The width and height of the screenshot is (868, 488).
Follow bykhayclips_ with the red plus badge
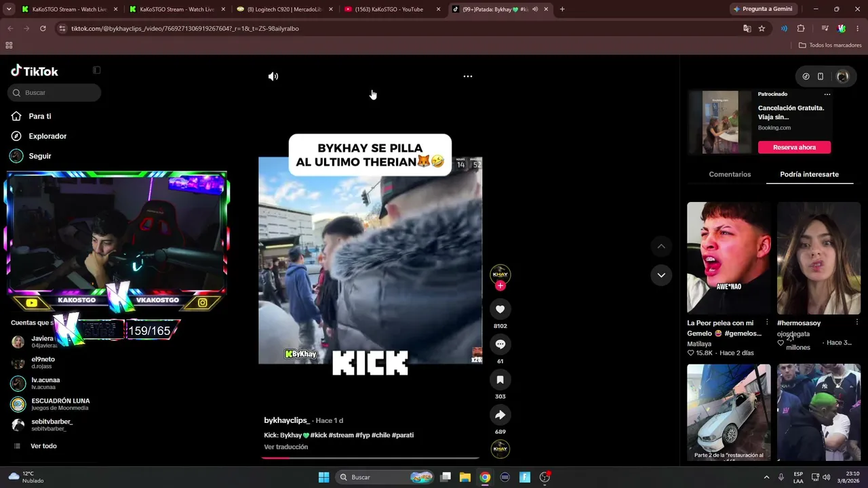coord(500,286)
